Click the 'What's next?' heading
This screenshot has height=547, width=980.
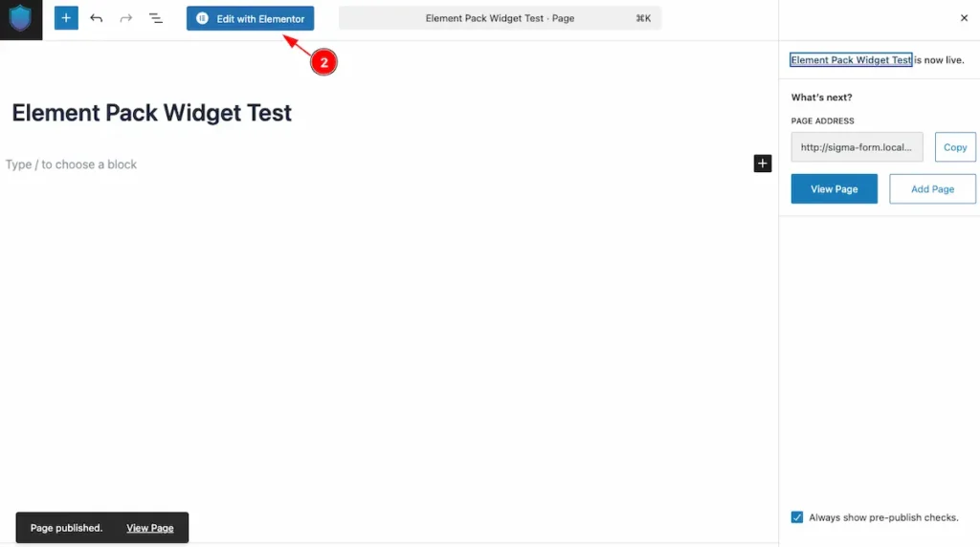click(821, 98)
